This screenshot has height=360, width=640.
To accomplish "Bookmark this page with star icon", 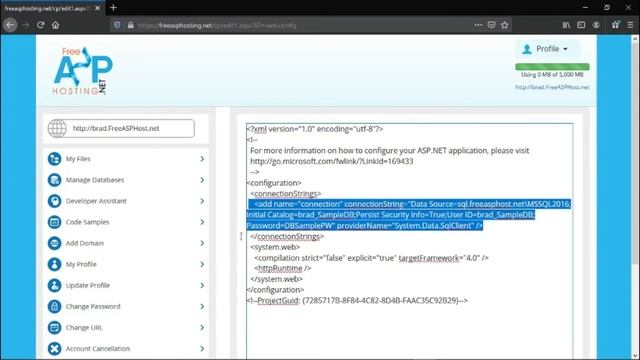I will 505,25.
